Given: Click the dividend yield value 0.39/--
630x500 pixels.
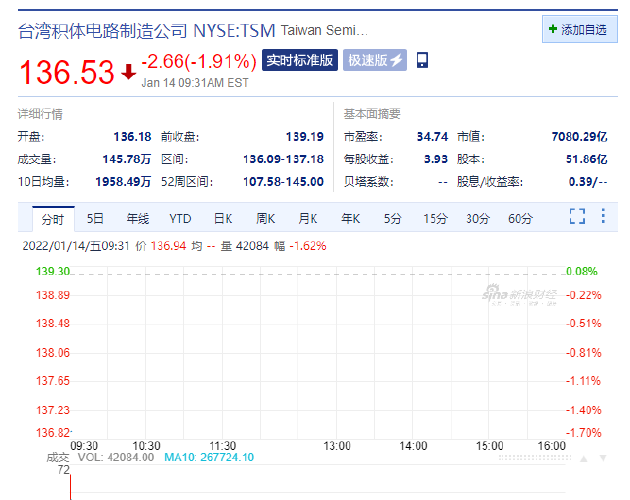Looking at the screenshot, I should click(x=588, y=182).
